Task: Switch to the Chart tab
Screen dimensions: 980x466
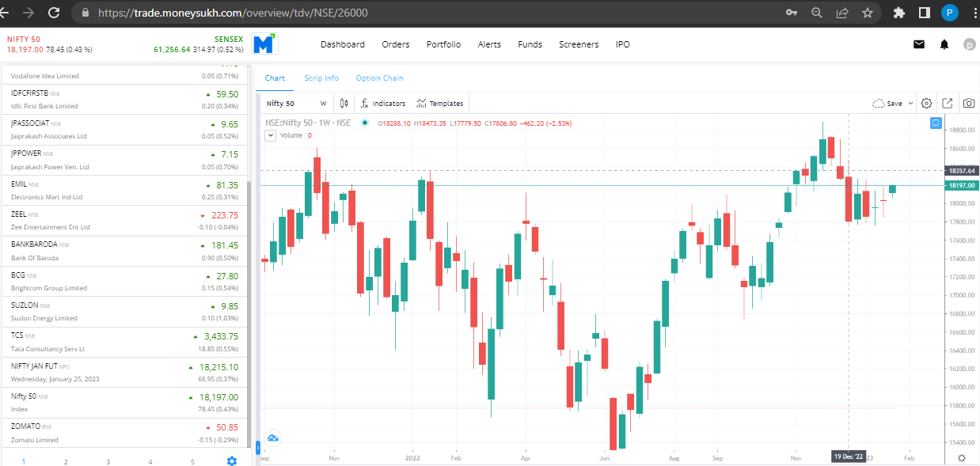Action: tap(275, 78)
